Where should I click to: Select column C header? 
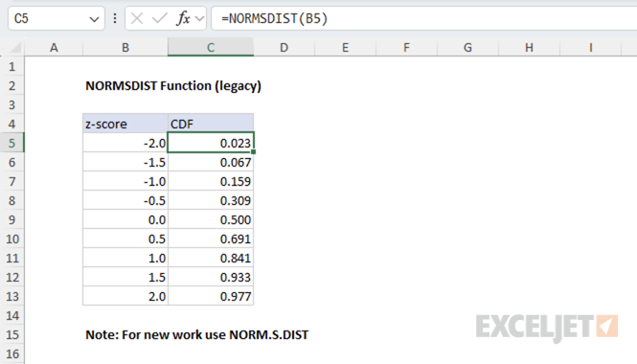coord(211,48)
